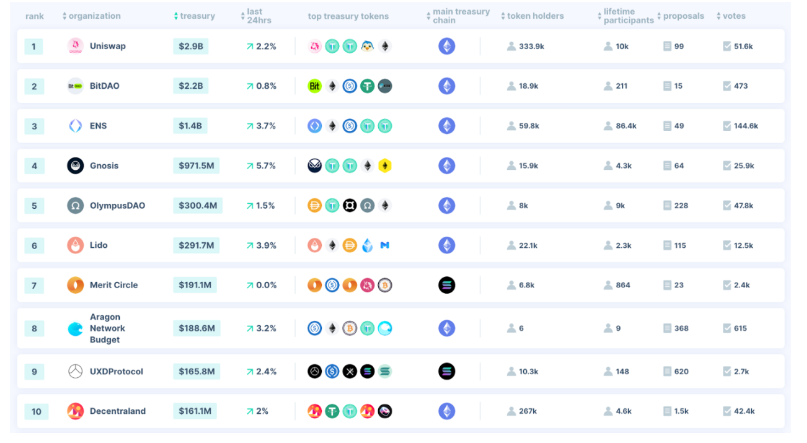This screenshot has height=443, width=807.
Task: Open the Decentraland organization link
Action: 118,411
